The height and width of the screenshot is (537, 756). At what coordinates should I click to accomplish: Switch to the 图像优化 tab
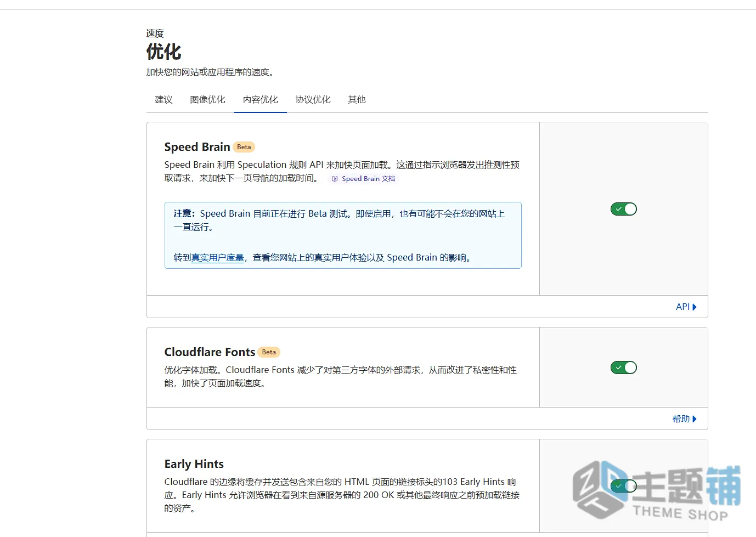click(207, 100)
